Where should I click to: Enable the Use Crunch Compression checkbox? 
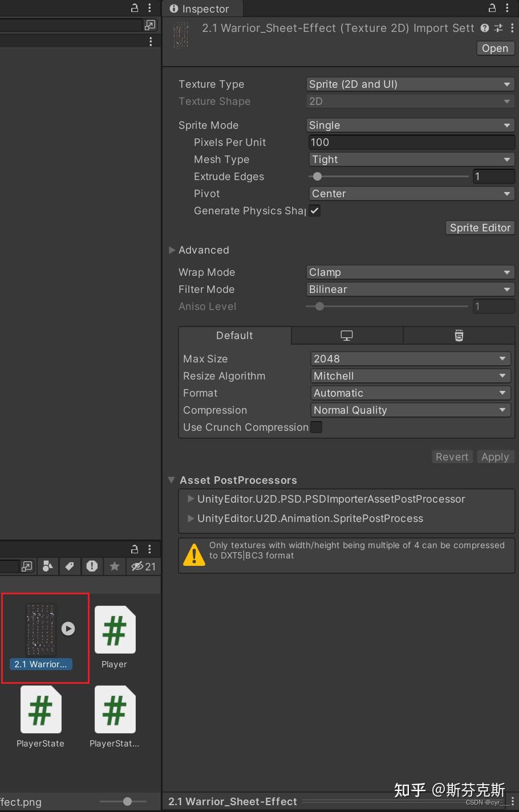pyautogui.click(x=316, y=427)
